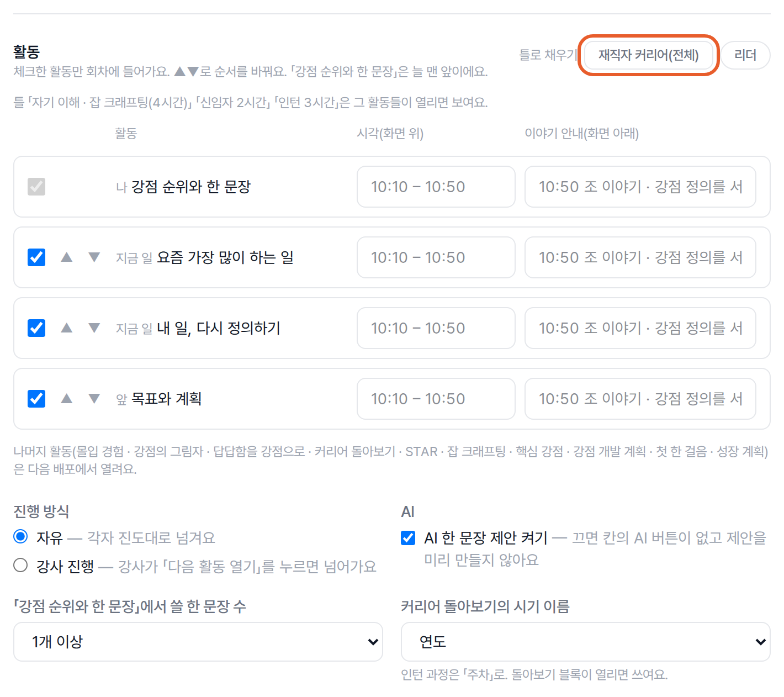Click the '요즘 가장 많이 하는 일' activity name
The height and width of the screenshot is (697, 784).
click(x=225, y=257)
